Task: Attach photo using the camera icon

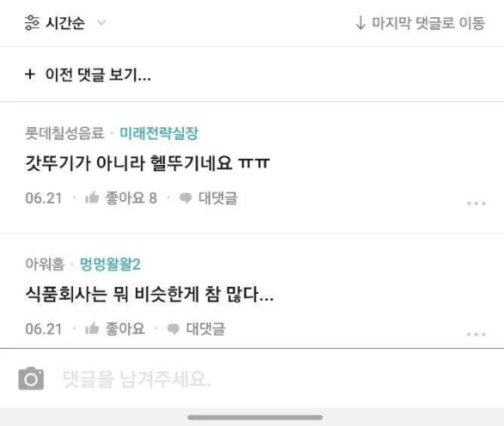Action: click(x=31, y=379)
